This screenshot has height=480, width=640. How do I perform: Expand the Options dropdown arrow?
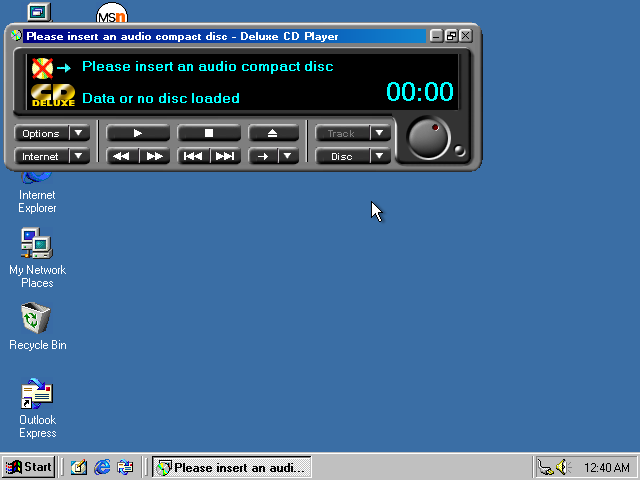79,133
